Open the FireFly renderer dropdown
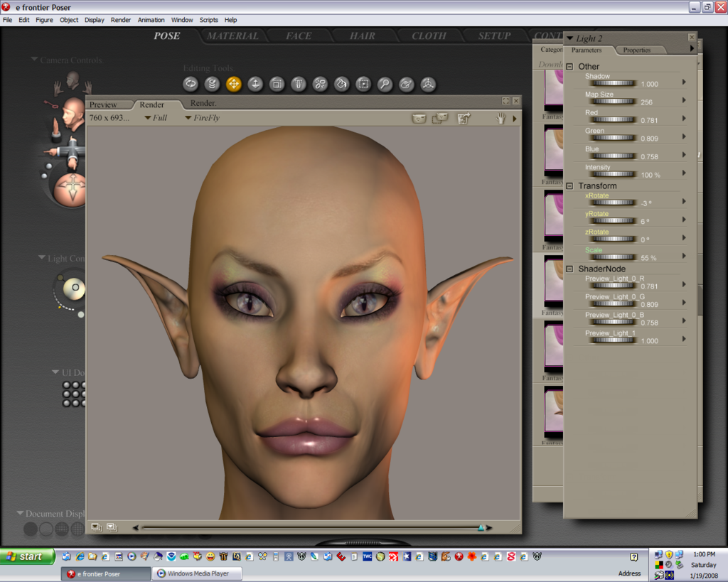 coord(202,118)
